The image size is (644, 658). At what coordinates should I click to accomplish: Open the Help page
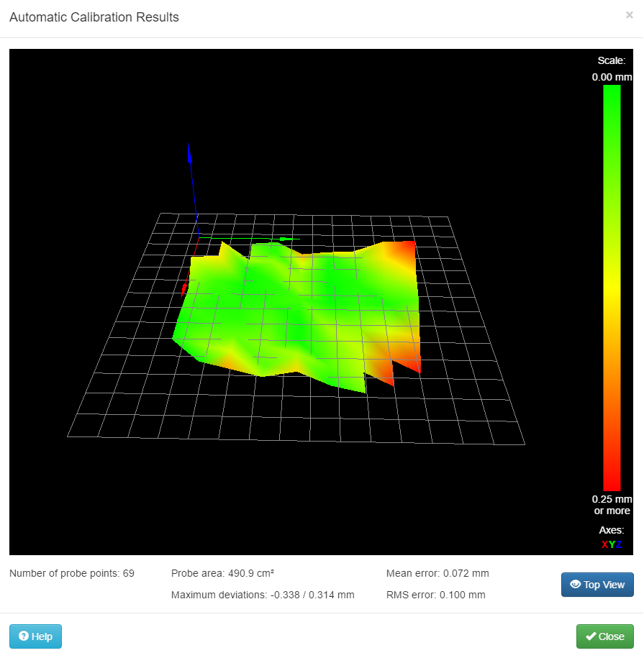click(x=35, y=636)
